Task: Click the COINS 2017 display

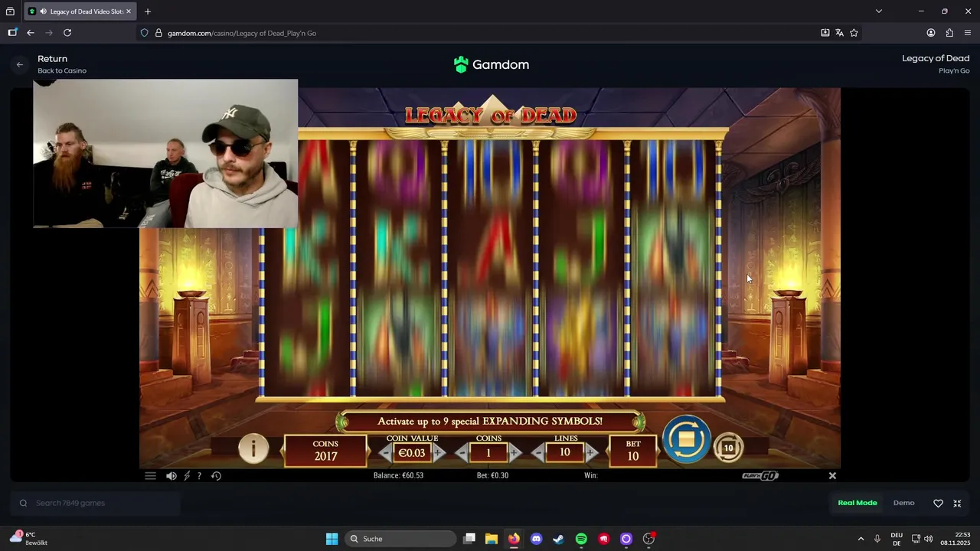Action: [x=325, y=450]
